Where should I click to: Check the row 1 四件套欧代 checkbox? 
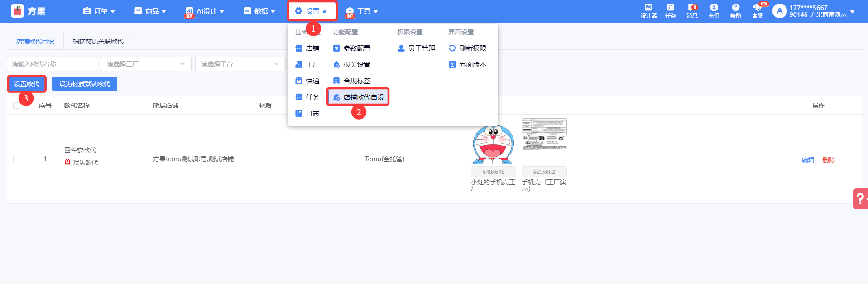(x=16, y=159)
